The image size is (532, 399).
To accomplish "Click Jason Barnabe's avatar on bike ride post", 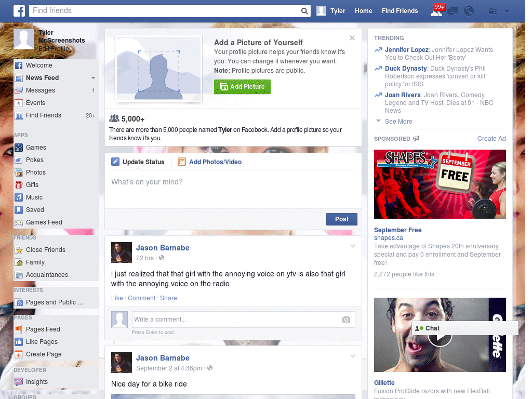I will (122, 363).
